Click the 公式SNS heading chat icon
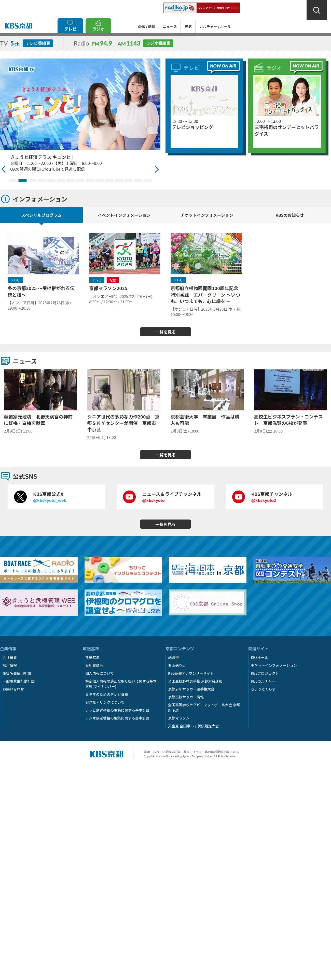331x980 pixels. coord(5,476)
